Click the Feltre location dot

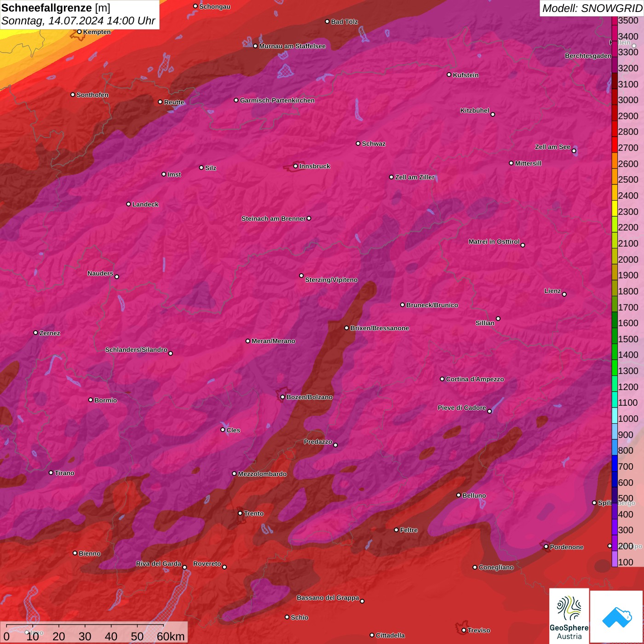click(397, 530)
